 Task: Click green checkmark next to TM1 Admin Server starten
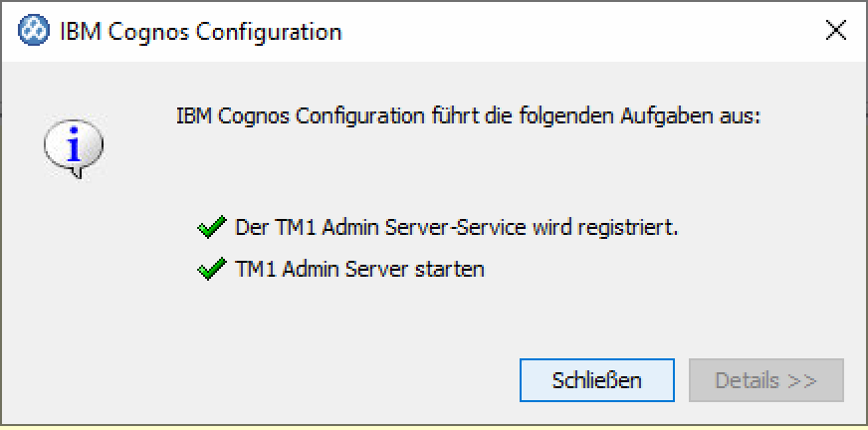210,269
